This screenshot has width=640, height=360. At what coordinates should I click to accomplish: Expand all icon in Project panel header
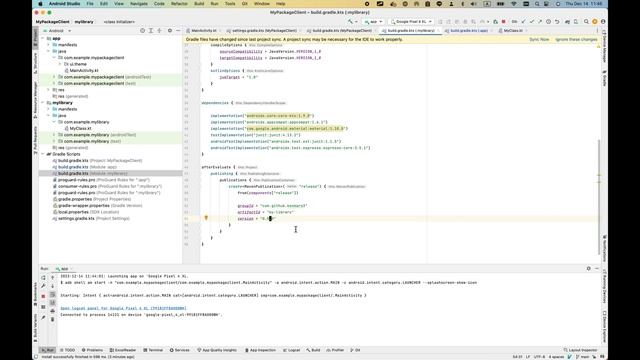[x=151, y=31]
